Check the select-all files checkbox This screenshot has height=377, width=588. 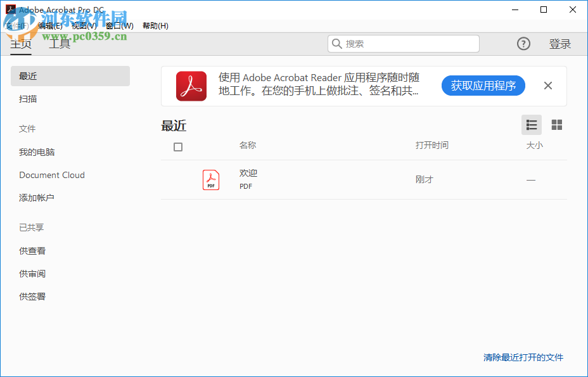point(178,146)
